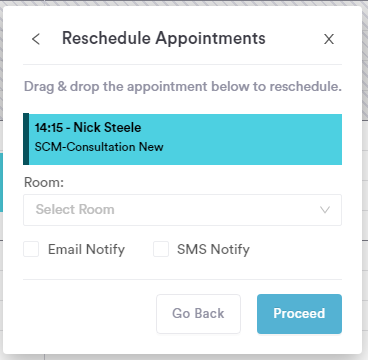
Task: Click the Reschedule Appointments title text
Action: point(164,38)
